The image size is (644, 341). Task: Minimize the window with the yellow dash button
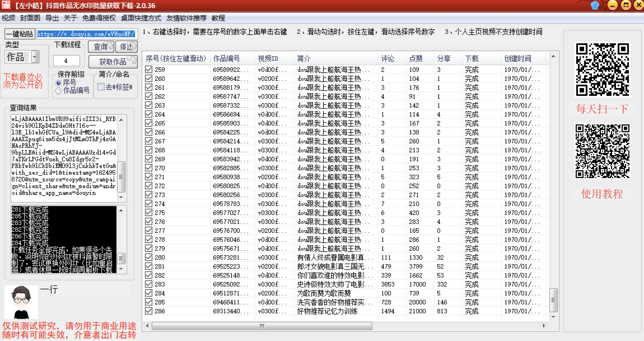click(612, 5)
